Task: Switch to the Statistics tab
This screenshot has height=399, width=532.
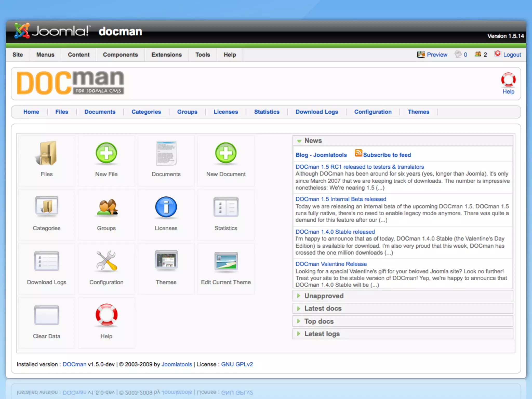Action: 267,112
